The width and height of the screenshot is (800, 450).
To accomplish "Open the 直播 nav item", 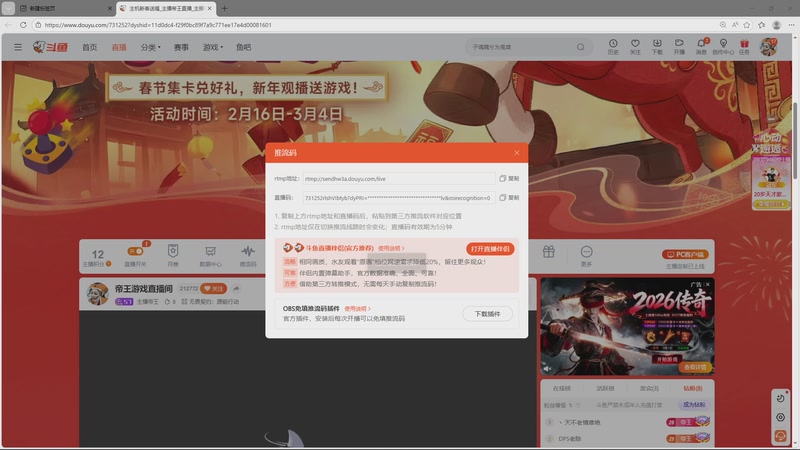I will click(x=119, y=47).
